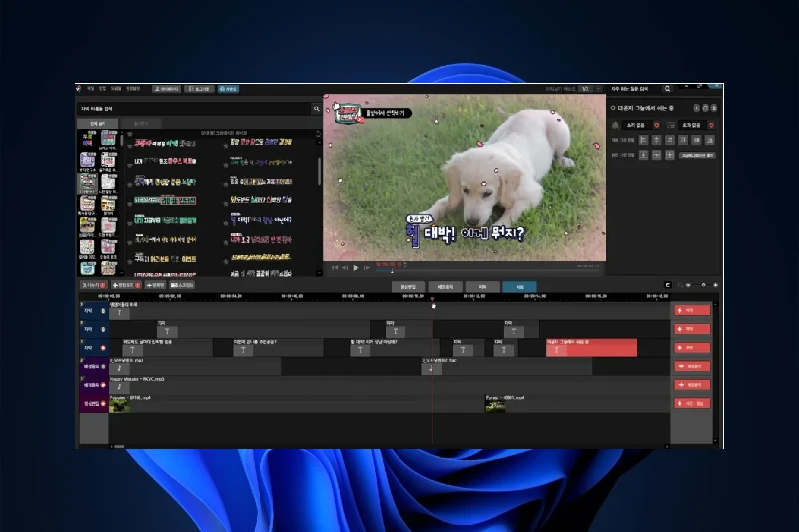Toggle the red dot on the third subtitle track
Viewport: 799px width, 532px height.
point(102,348)
